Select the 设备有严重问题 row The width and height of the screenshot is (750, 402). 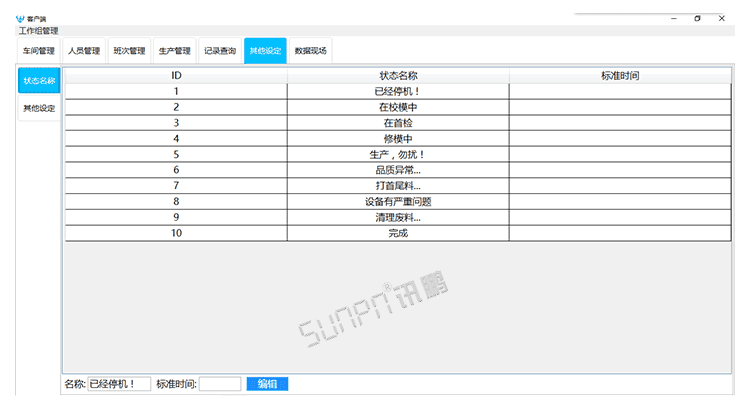coord(398,202)
